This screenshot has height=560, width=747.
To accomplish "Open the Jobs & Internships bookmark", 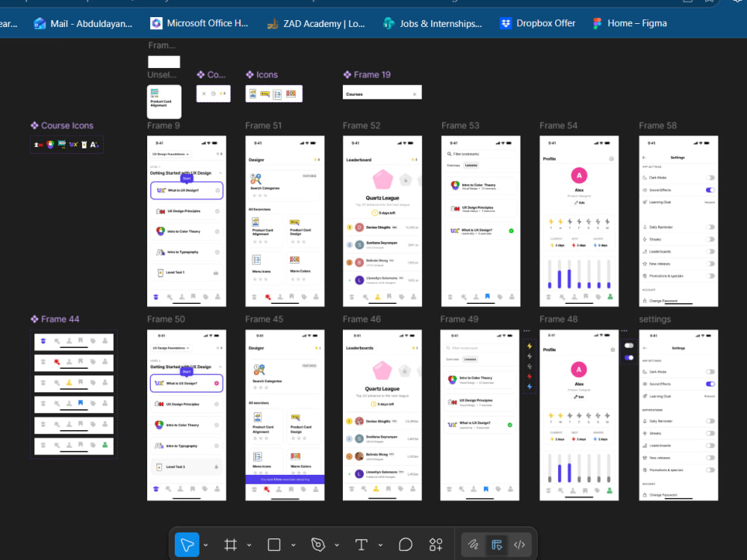I will [x=432, y=23].
